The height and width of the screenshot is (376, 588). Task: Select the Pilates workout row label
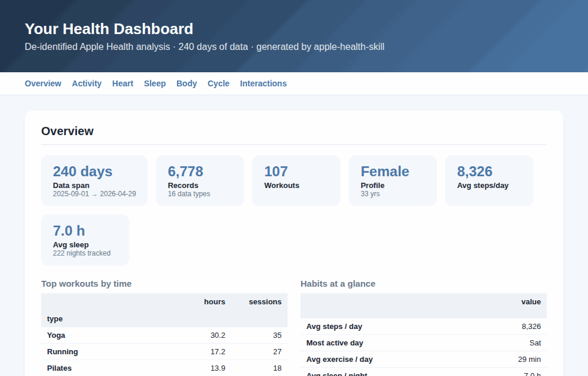tap(59, 368)
